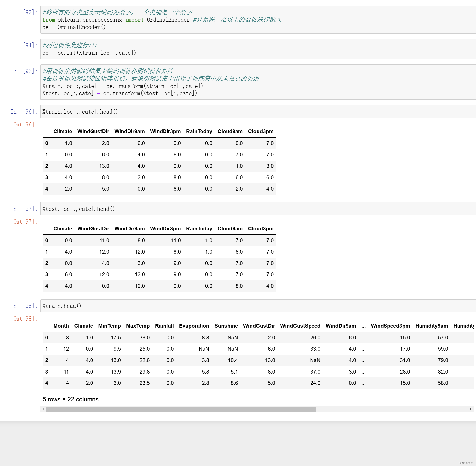The height and width of the screenshot is (466, 476).
Task: Select cell In [97] Xtest.loc head code
Action: point(258,209)
